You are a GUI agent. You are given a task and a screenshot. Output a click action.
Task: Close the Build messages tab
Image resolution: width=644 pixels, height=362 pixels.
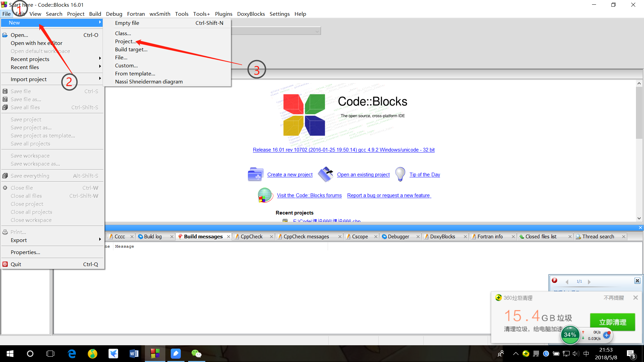coord(228,237)
